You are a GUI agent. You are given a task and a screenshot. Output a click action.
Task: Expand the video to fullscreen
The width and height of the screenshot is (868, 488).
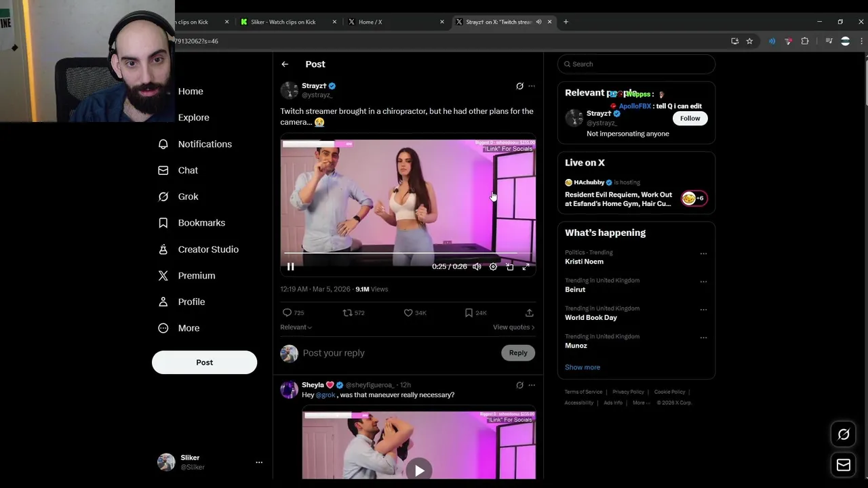[x=526, y=267]
